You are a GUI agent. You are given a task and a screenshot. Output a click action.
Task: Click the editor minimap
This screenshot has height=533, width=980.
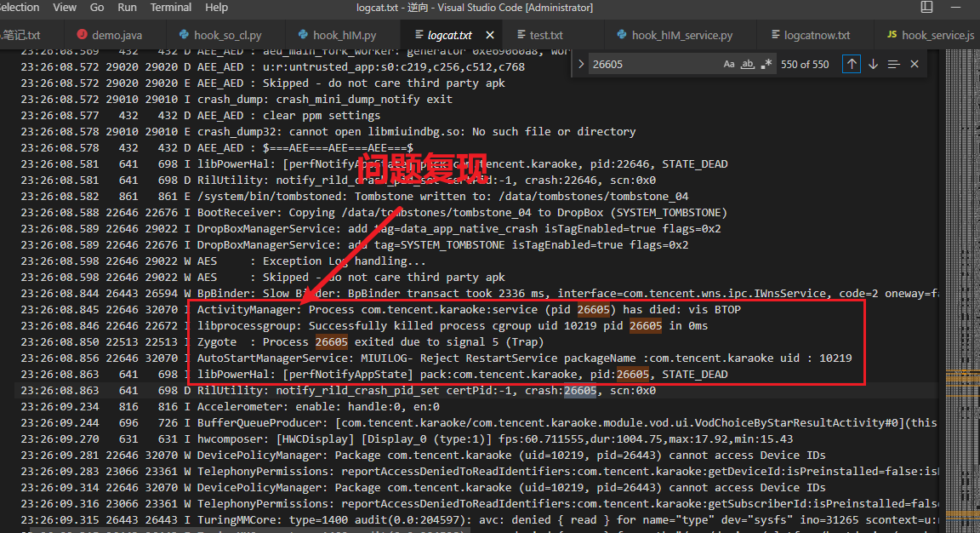[x=962, y=291]
